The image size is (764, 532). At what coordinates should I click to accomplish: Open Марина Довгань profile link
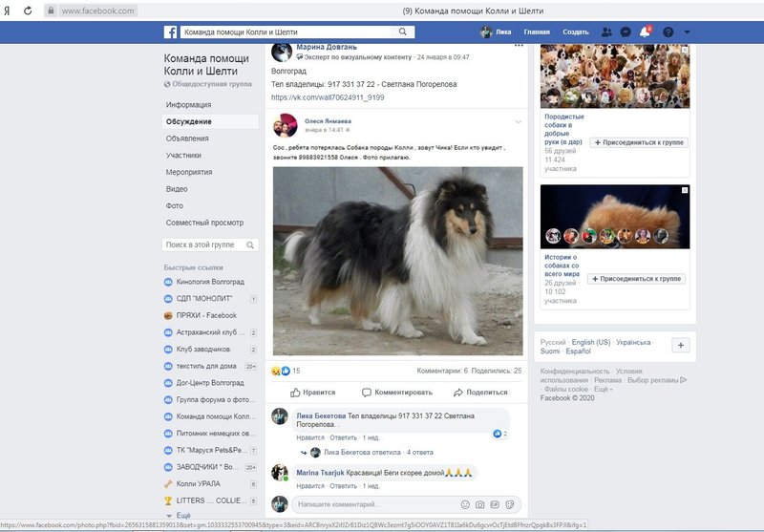(x=327, y=47)
